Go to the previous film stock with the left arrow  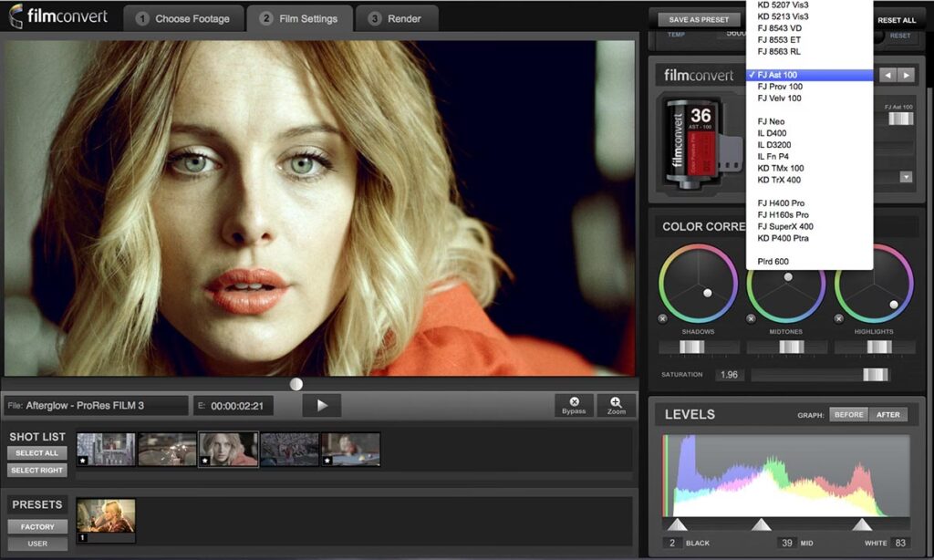pos(887,75)
